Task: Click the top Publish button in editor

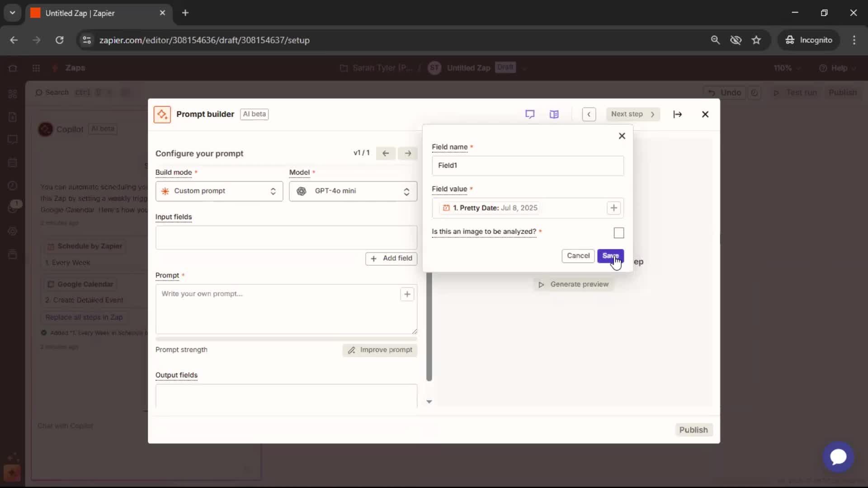Action: [x=843, y=93]
